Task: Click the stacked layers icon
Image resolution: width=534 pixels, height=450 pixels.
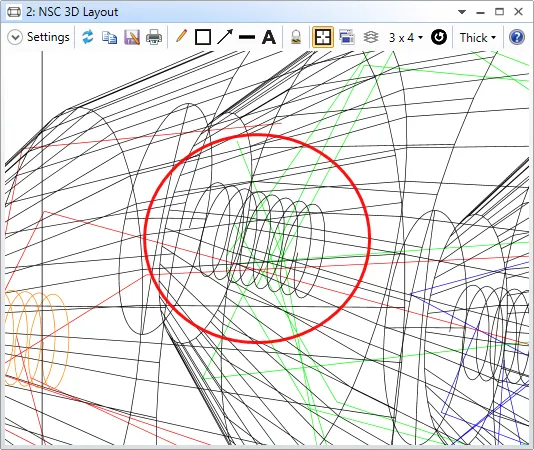Action: pyautogui.click(x=371, y=37)
